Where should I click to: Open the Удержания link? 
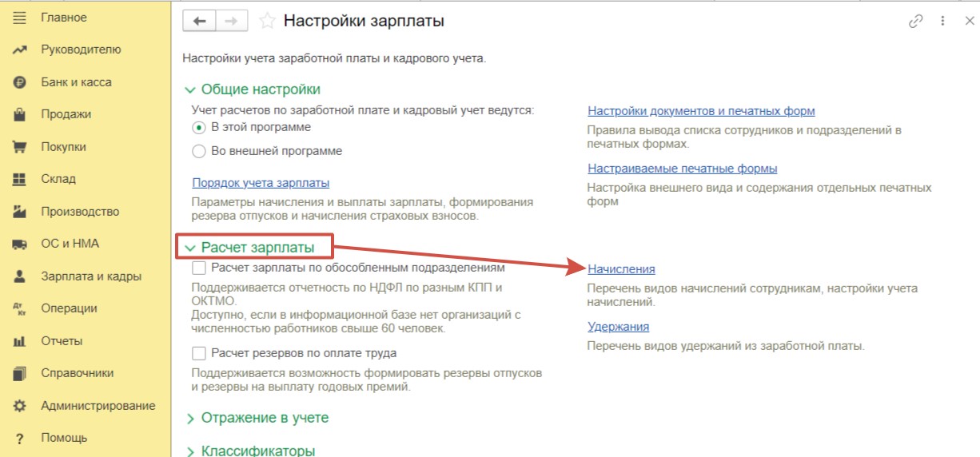(618, 327)
